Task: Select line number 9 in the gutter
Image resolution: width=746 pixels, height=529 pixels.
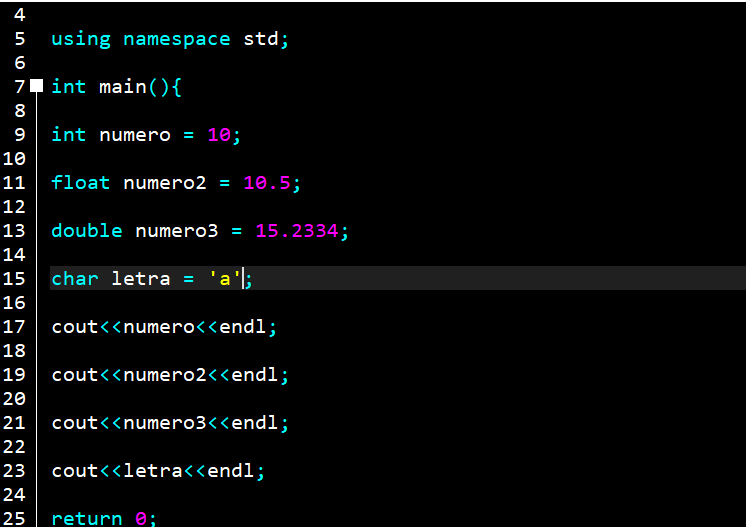Action: [x=19, y=135]
